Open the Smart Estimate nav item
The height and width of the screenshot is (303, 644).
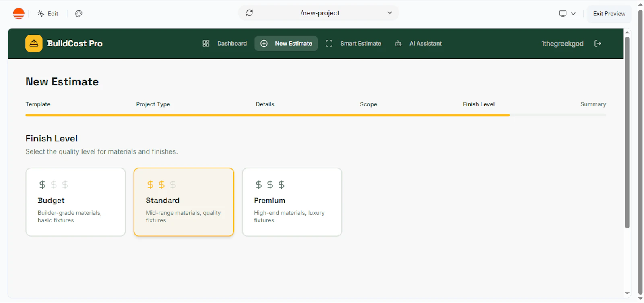click(x=353, y=44)
